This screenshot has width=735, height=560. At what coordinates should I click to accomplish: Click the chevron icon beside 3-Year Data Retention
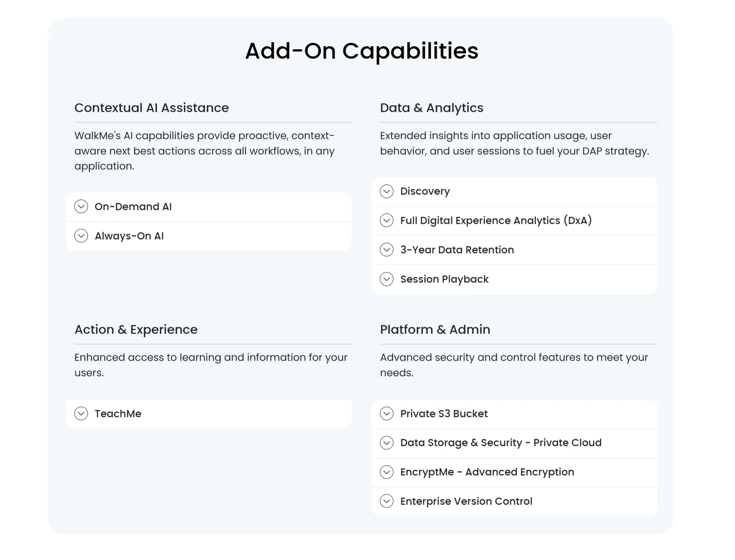(387, 250)
